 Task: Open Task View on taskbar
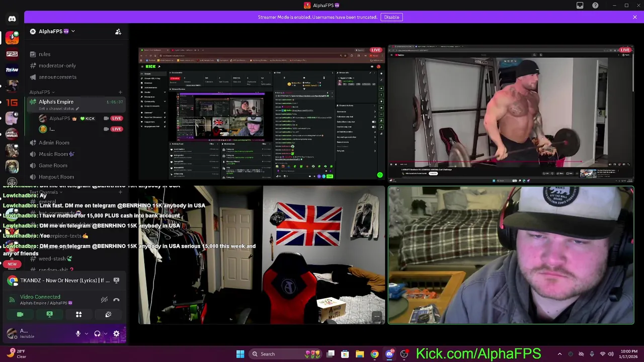coord(331,354)
